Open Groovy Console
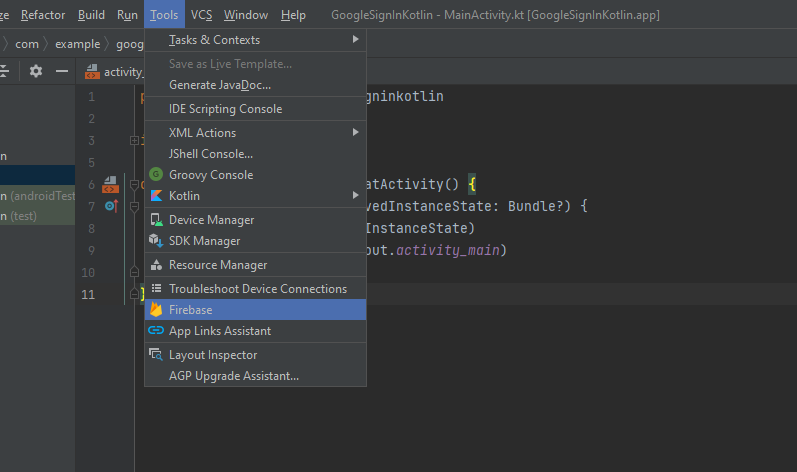The height and width of the screenshot is (472, 797). [255, 175]
